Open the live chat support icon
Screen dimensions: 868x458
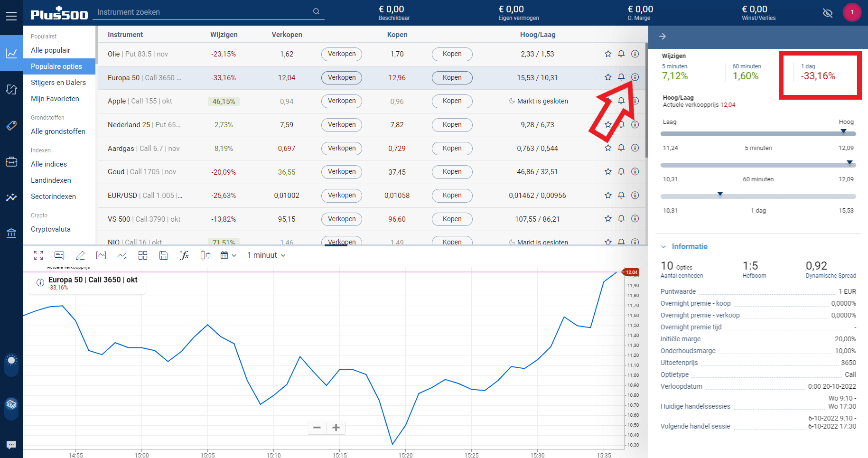pos(11,445)
